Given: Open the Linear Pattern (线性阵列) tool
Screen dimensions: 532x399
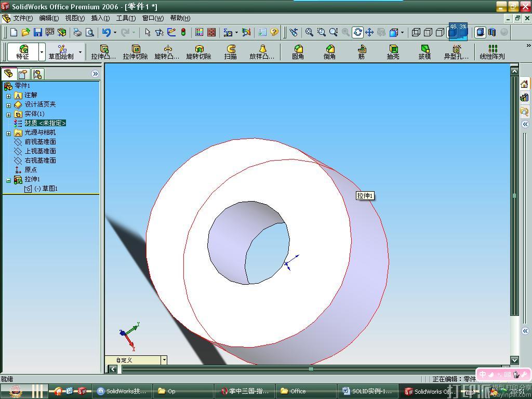Looking at the screenshot, I should (x=492, y=51).
